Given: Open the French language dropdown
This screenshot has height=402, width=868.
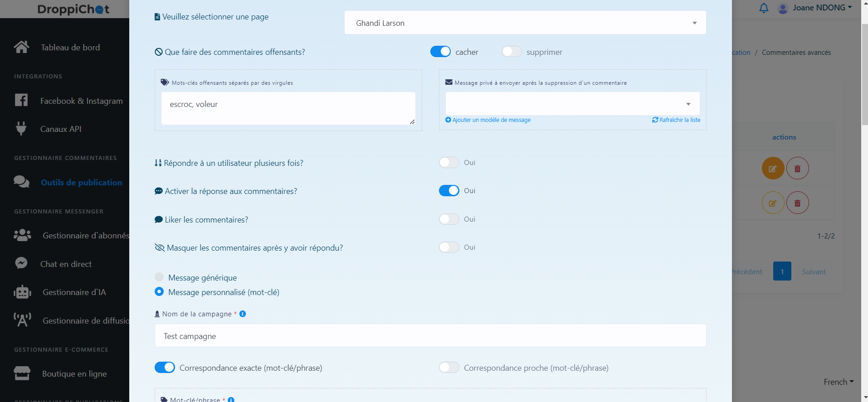Looking at the screenshot, I should [x=838, y=382].
